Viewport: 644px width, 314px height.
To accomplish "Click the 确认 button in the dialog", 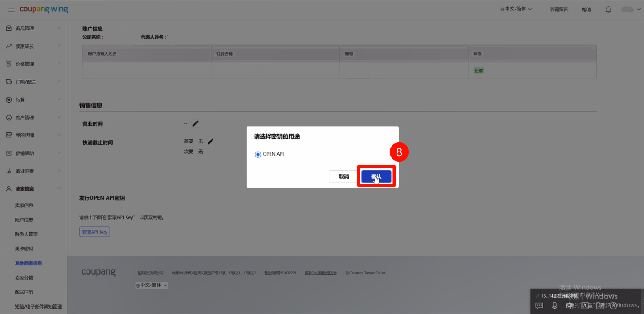I will (x=376, y=177).
